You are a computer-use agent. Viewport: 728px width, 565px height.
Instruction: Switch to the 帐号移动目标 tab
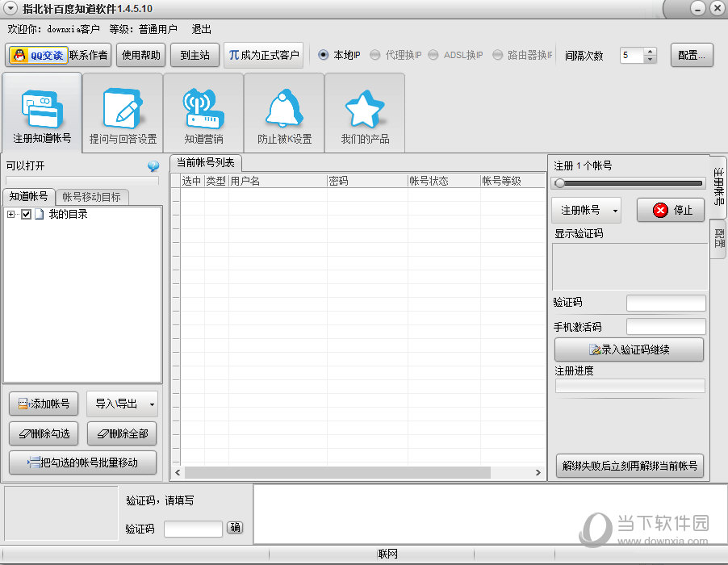tap(91, 197)
